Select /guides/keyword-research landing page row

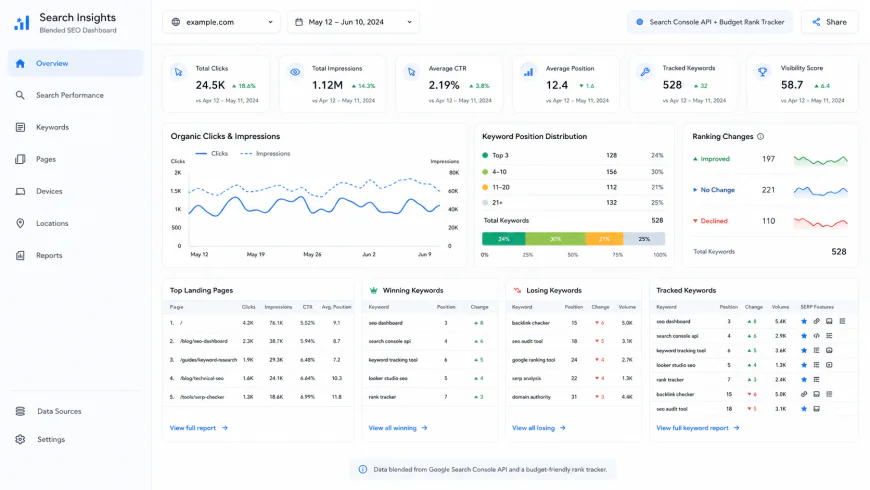click(x=259, y=360)
